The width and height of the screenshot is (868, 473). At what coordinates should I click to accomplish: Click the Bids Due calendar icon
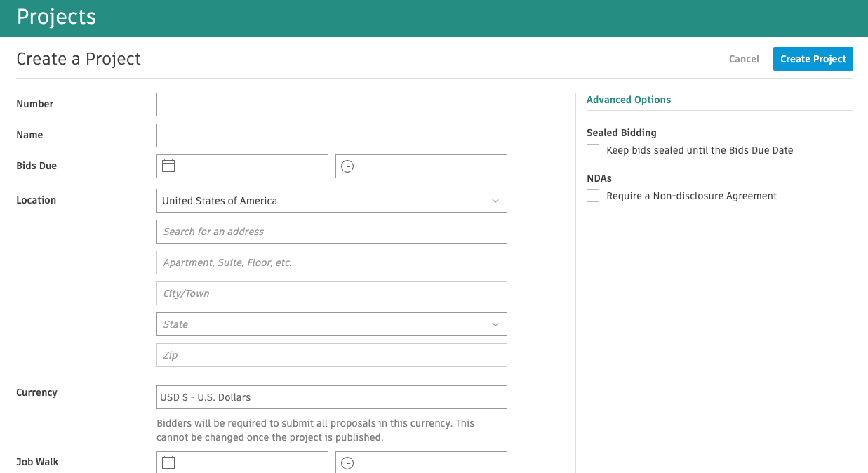coord(168,166)
